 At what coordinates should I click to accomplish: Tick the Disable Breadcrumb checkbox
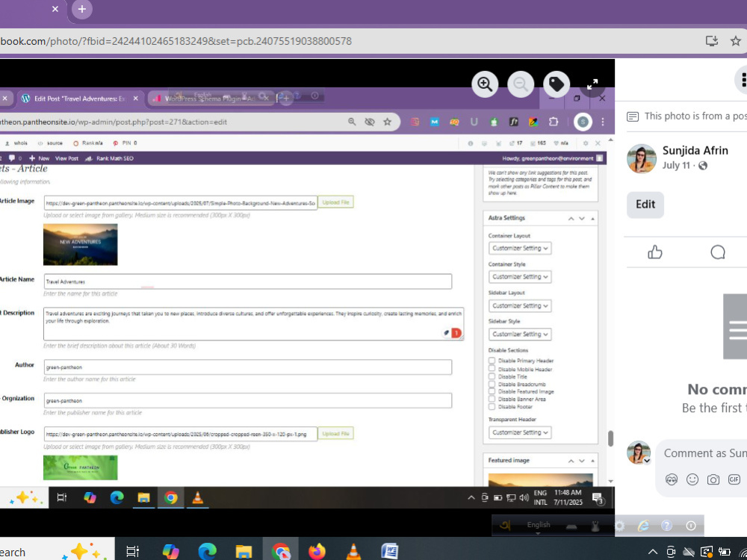(492, 384)
